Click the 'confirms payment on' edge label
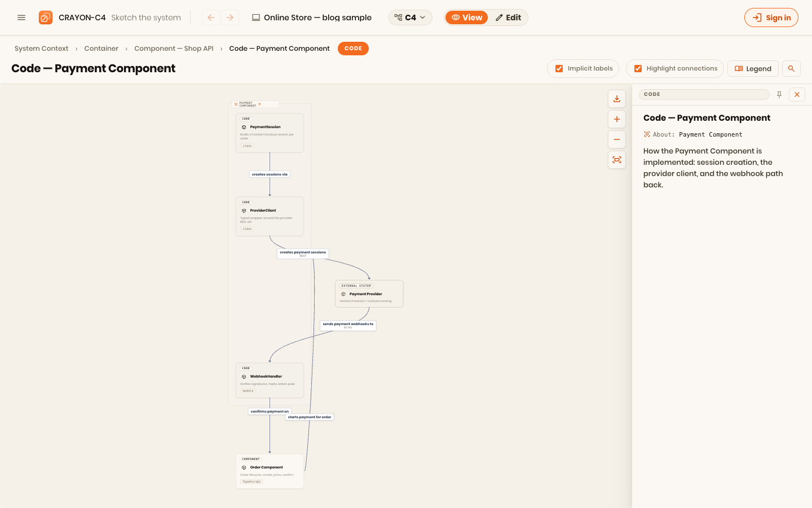 (270, 411)
